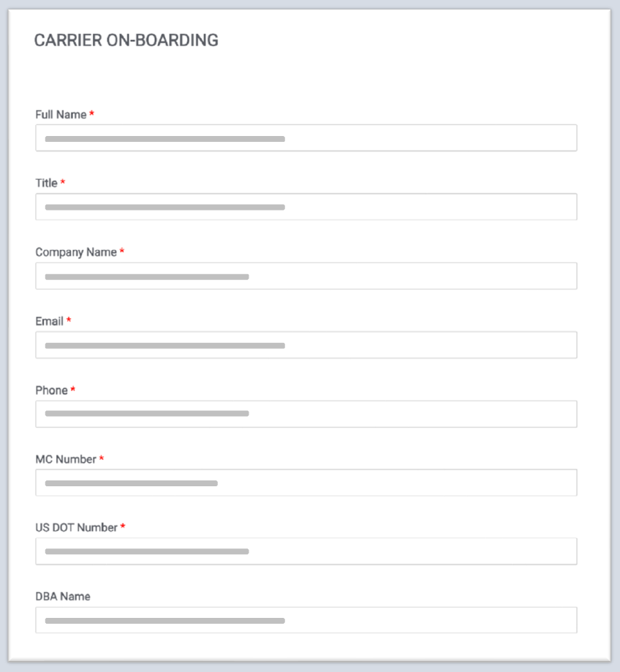Screen dimensions: 620x672
Task: Click the Carrier On-Boarding heading
Action: [126, 41]
